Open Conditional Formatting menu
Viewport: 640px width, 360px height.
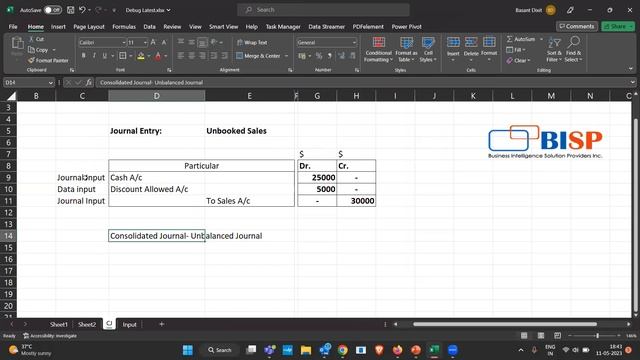point(378,49)
